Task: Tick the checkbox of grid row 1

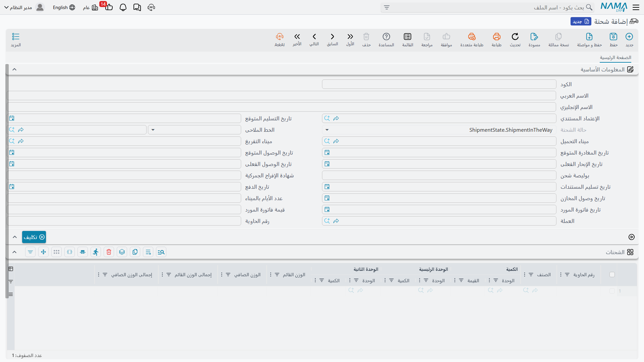Action: [612, 291]
